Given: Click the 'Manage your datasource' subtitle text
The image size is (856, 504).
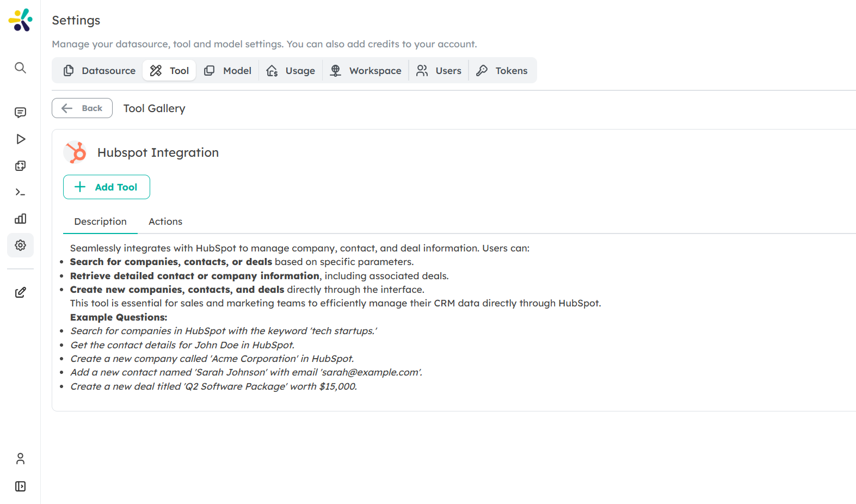Looking at the screenshot, I should click(264, 44).
